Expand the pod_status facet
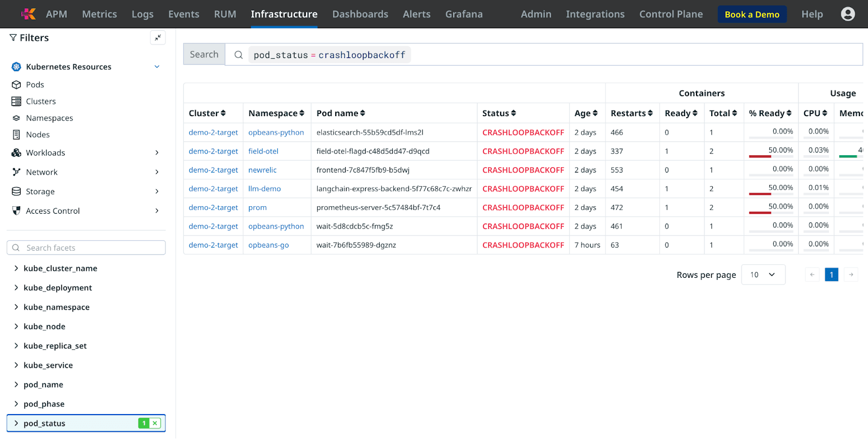 click(16, 423)
